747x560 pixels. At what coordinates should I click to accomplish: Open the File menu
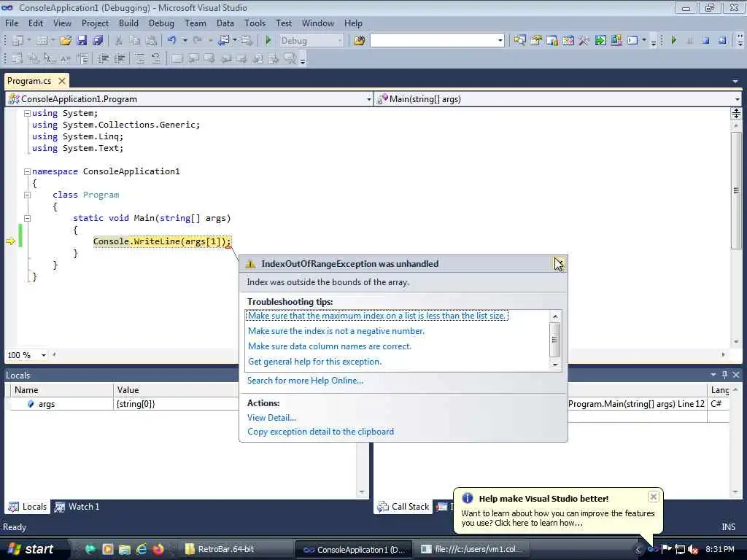coord(12,23)
